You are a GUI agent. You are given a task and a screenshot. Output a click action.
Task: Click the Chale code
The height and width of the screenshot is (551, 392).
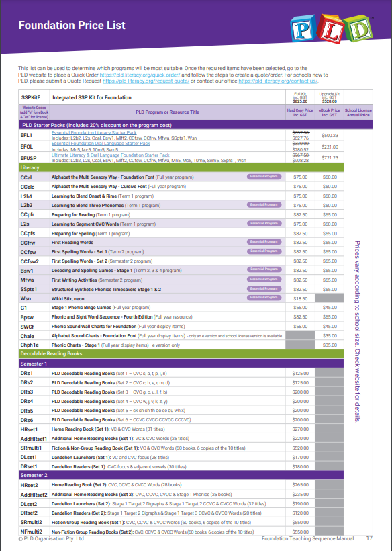click(x=28, y=336)
